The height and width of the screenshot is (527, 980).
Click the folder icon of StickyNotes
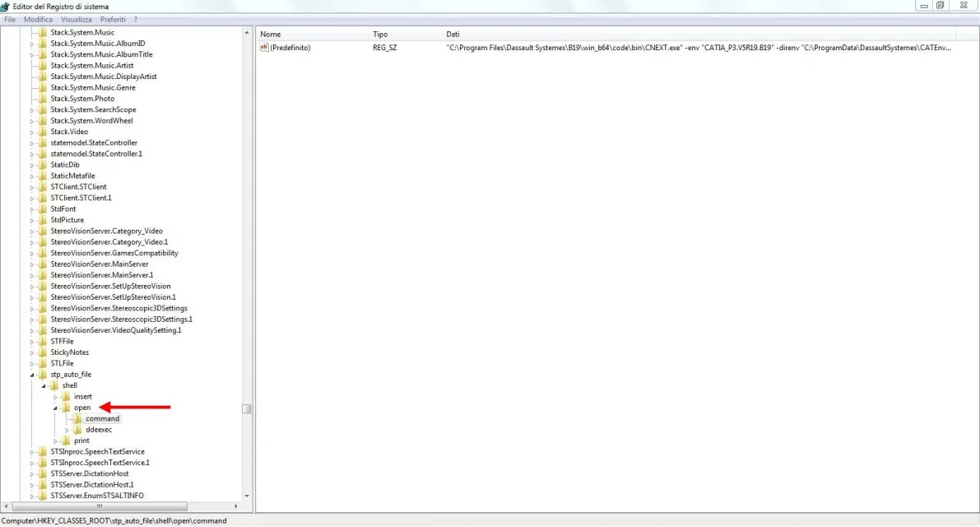click(43, 352)
